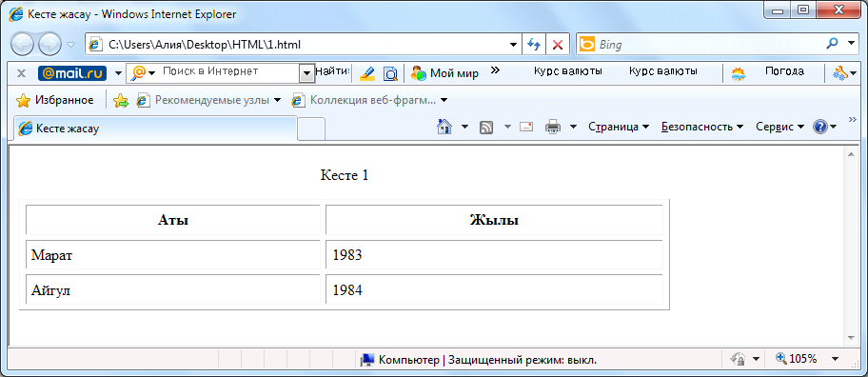Open the Сервис menu
Image resolution: width=868 pixels, height=377 pixels.
pos(780,127)
